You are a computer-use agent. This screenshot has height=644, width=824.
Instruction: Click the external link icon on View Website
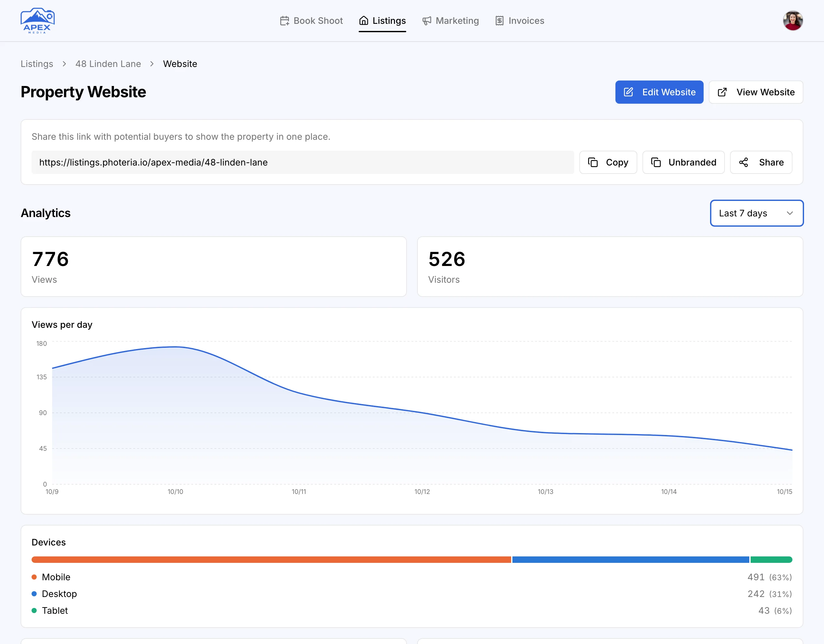point(722,92)
